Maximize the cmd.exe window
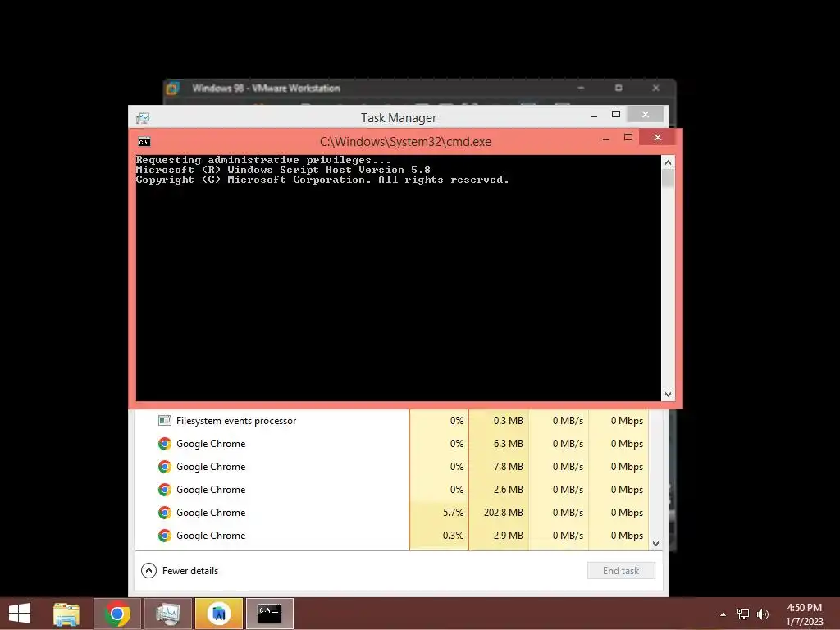The width and height of the screenshot is (840, 630). click(628, 138)
